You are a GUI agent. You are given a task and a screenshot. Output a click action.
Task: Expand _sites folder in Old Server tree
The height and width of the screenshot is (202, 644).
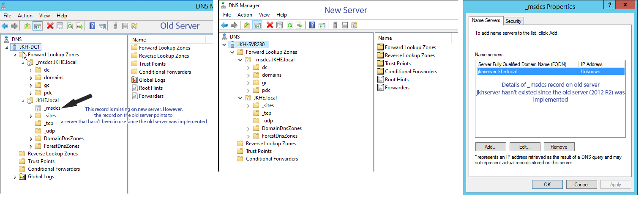pyautogui.click(x=31, y=116)
